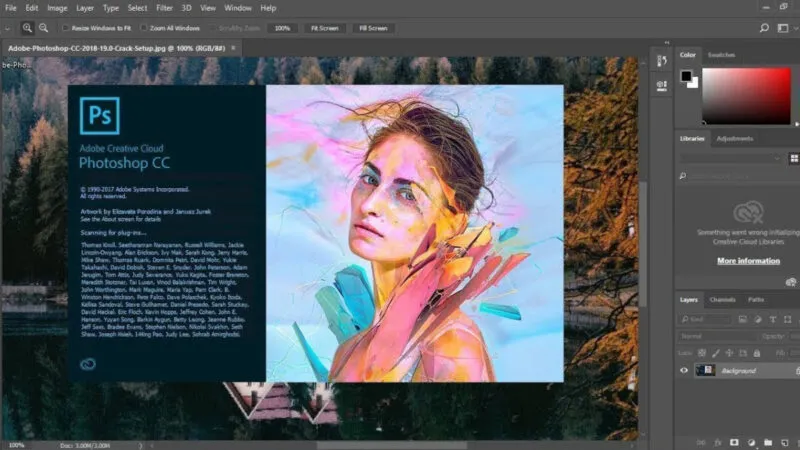Hide the Background layer eye icon
The image size is (800, 450).
pyautogui.click(x=684, y=371)
